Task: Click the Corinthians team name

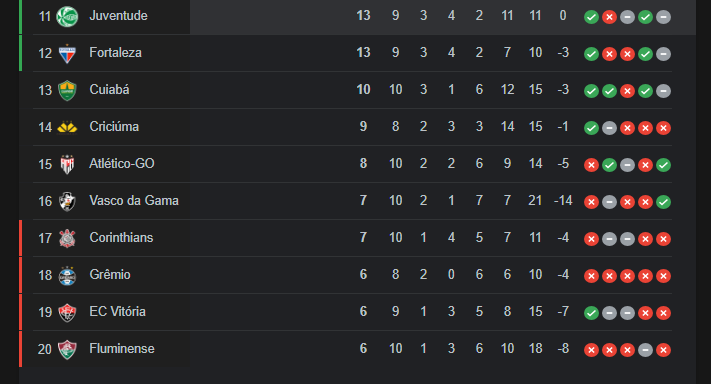Action: click(121, 238)
